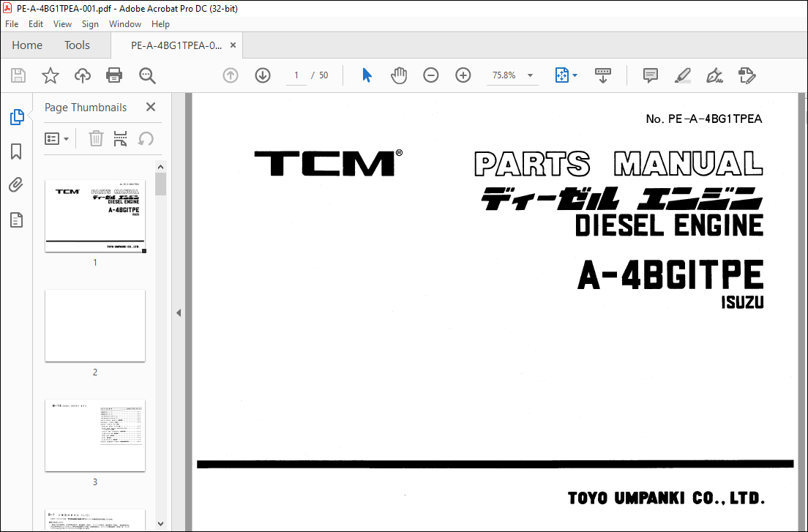Select the arrow Selection tool
Viewport: 808px width, 532px height.
(367, 75)
